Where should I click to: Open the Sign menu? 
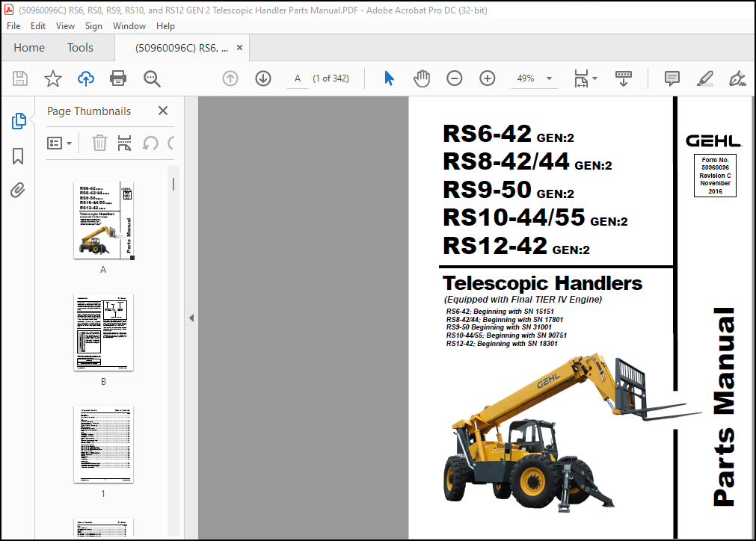tap(93, 26)
